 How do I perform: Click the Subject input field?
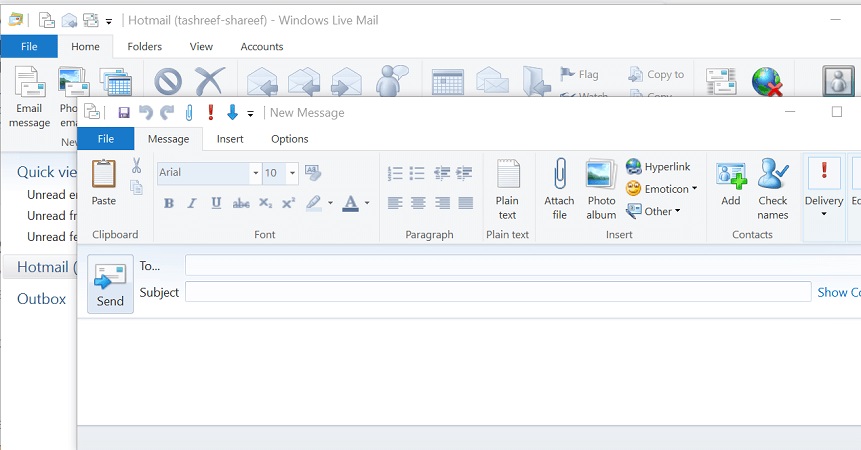498,291
